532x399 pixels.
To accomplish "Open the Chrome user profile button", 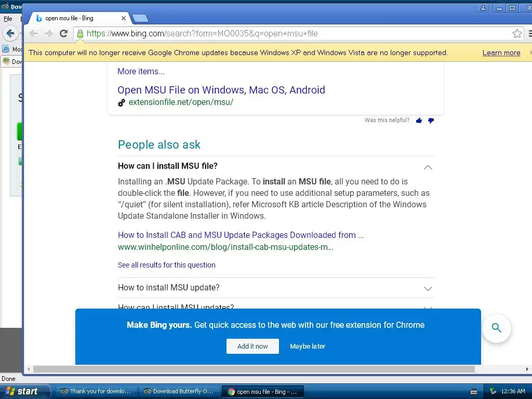I will pos(483,8).
